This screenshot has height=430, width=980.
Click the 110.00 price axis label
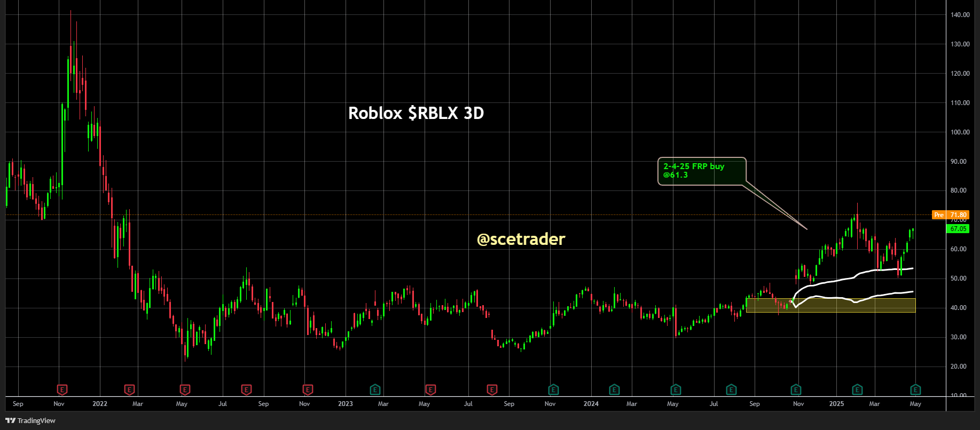(960, 103)
